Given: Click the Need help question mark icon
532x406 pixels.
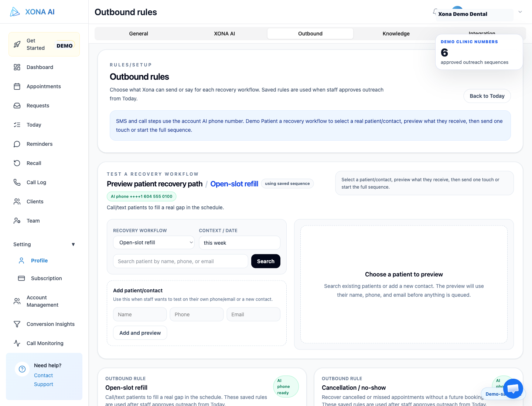Looking at the screenshot, I should 22,369.
